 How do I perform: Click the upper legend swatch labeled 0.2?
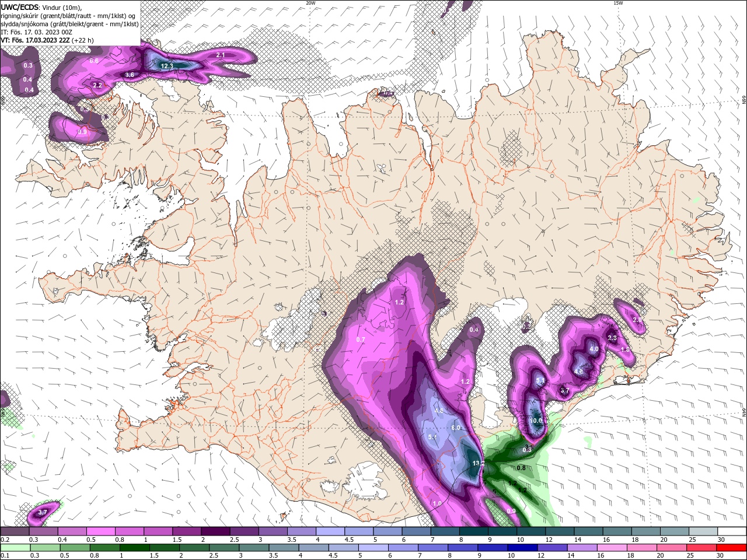15,531
